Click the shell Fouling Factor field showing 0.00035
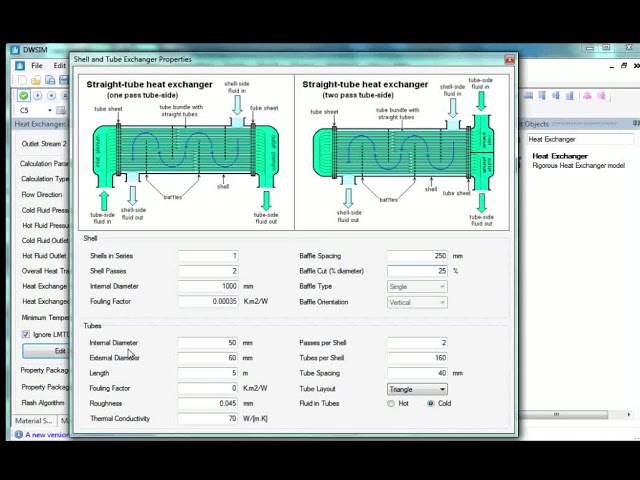 (208, 301)
